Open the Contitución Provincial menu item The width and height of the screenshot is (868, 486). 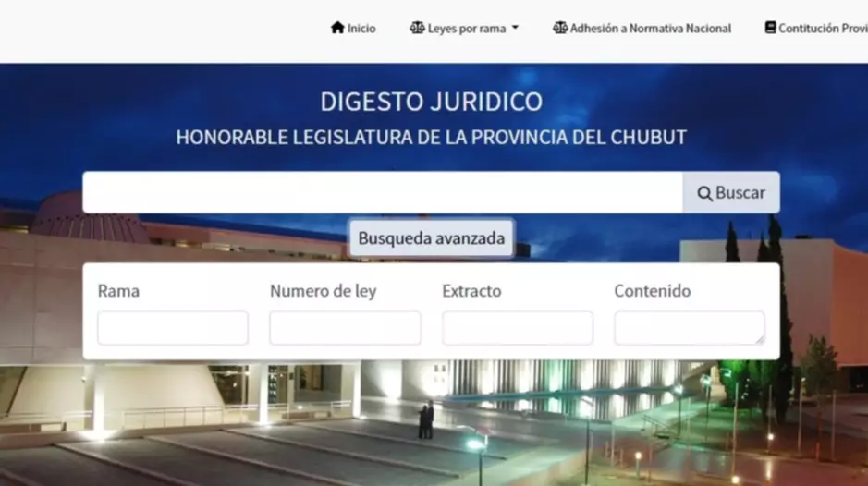[x=816, y=28]
